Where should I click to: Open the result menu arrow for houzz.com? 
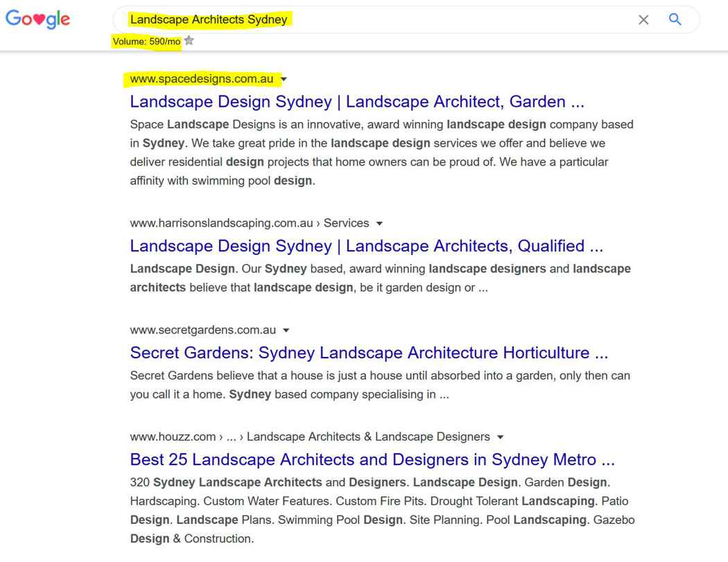(500, 437)
